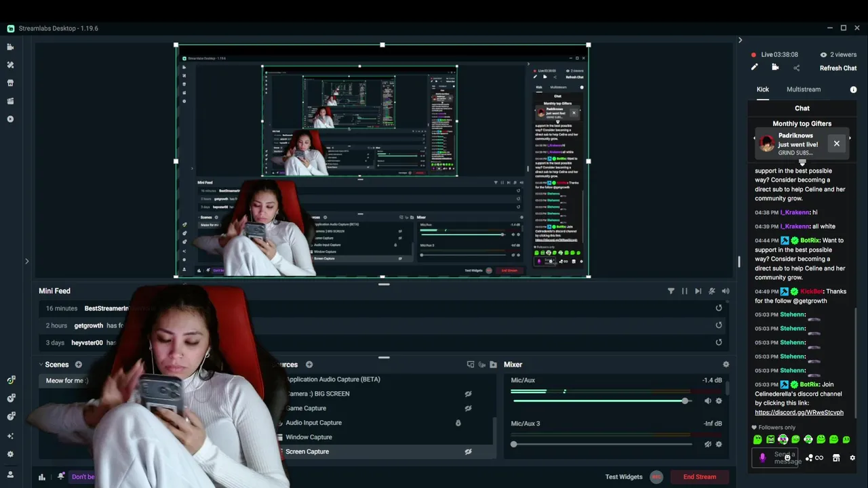The width and height of the screenshot is (868, 488).
Task: Open the chat settings gear icon
Action: click(852, 458)
